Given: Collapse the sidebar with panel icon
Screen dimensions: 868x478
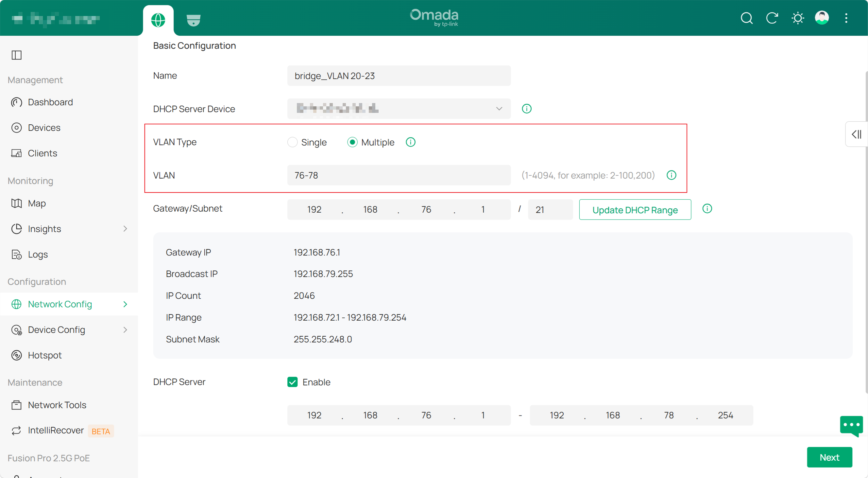Looking at the screenshot, I should [17, 55].
